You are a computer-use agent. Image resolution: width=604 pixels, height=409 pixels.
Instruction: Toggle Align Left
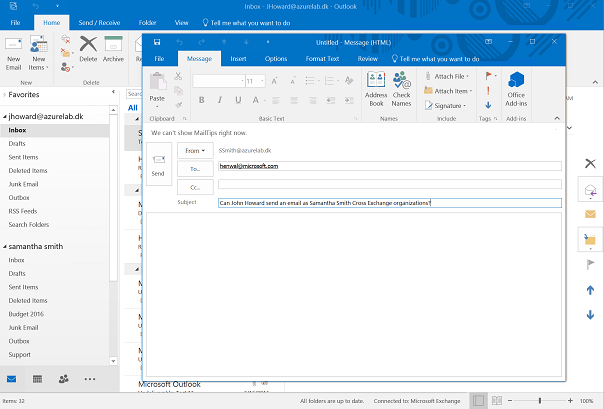pos(276,101)
